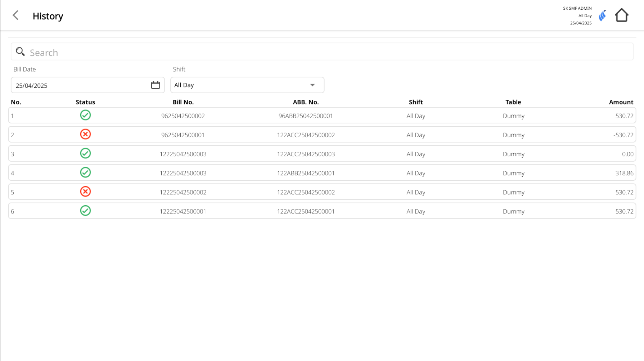
Task: Open bill number 9625042500002
Action: (x=183, y=116)
